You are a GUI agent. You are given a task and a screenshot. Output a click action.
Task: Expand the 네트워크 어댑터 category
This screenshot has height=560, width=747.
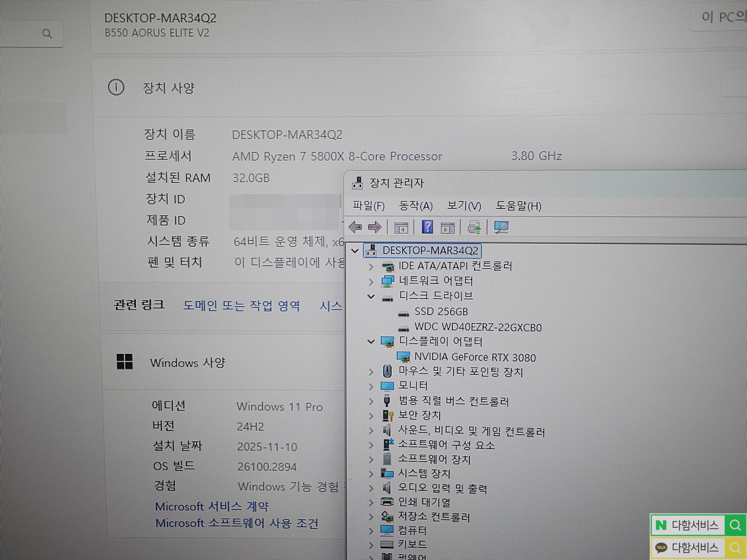click(x=371, y=282)
